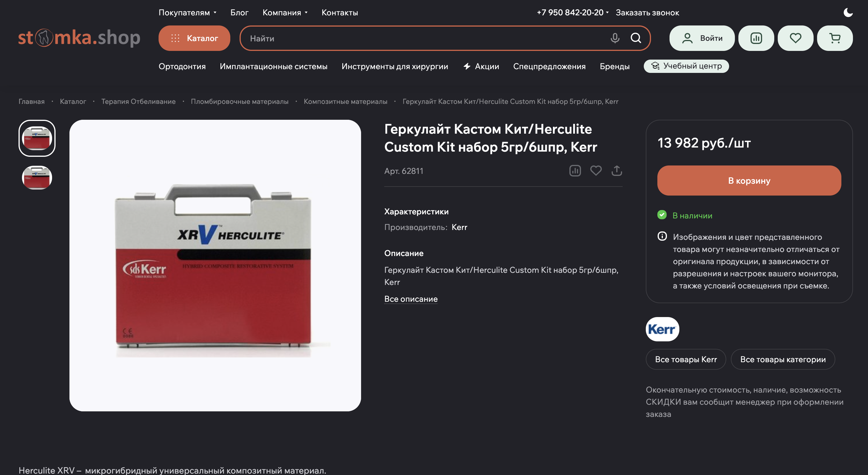The width and height of the screenshot is (868, 475).
Task: Click the Характеристики heading
Action: click(x=416, y=211)
